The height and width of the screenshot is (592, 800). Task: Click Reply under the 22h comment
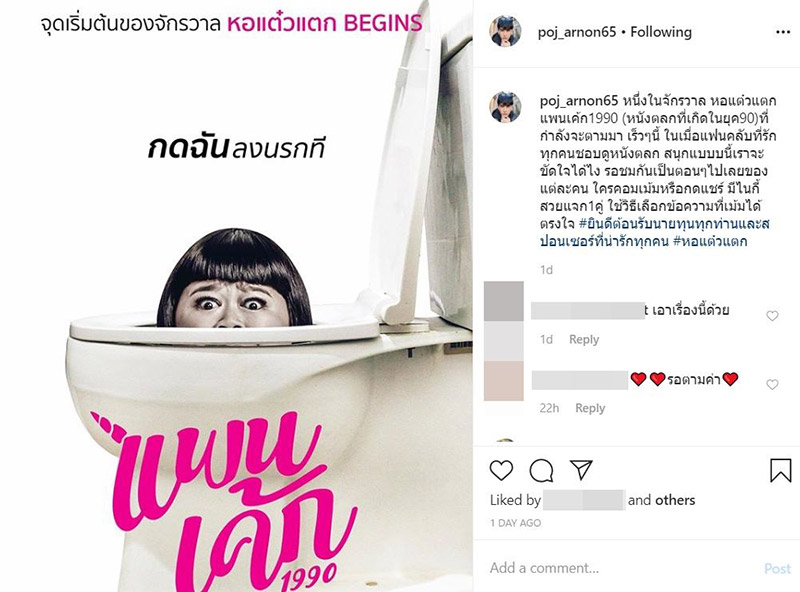pos(590,408)
